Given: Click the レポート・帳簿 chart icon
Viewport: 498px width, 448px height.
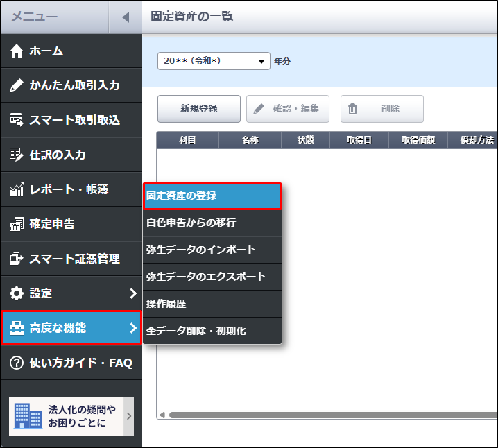Looking at the screenshot, I should (x=17, y=189).
